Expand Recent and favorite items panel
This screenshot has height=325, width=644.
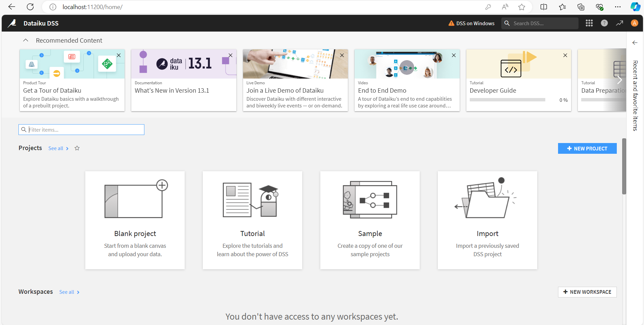635,43
